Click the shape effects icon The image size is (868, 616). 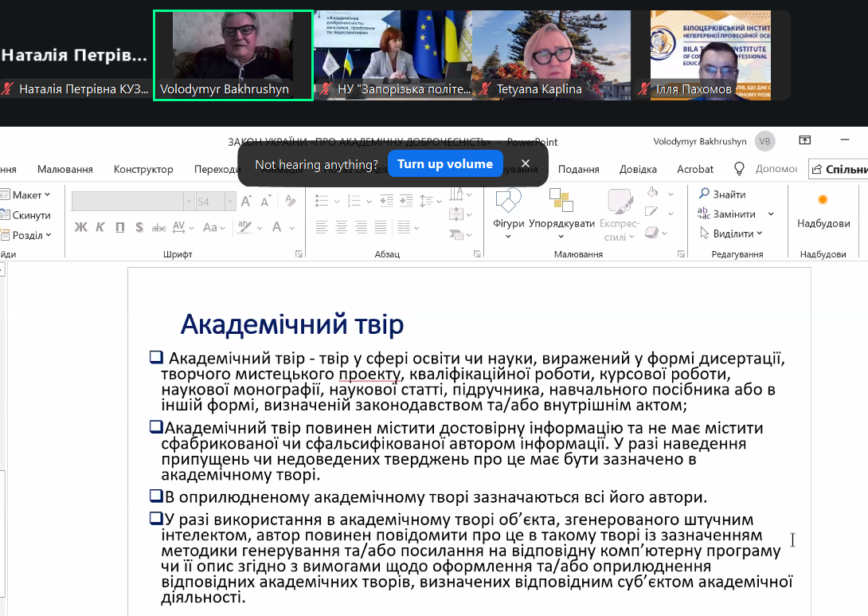[x=653, y=233]
